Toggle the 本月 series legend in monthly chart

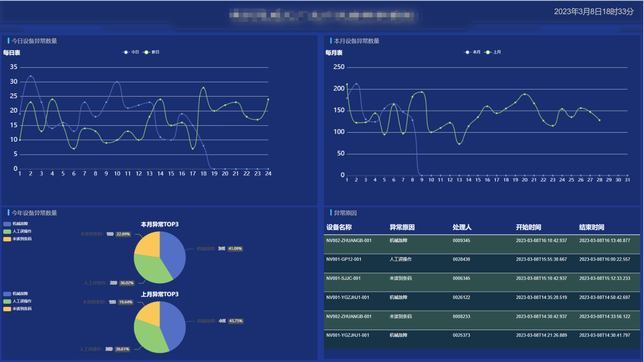[472, 52]
